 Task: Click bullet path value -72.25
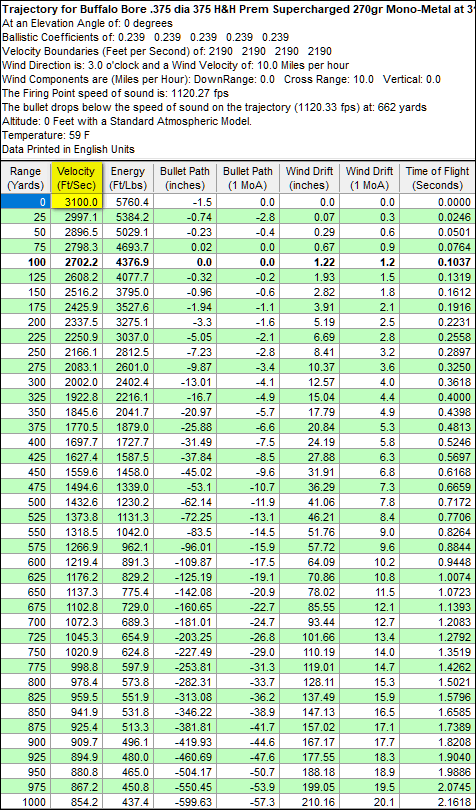pyautogui.click(x=185, y=517)
